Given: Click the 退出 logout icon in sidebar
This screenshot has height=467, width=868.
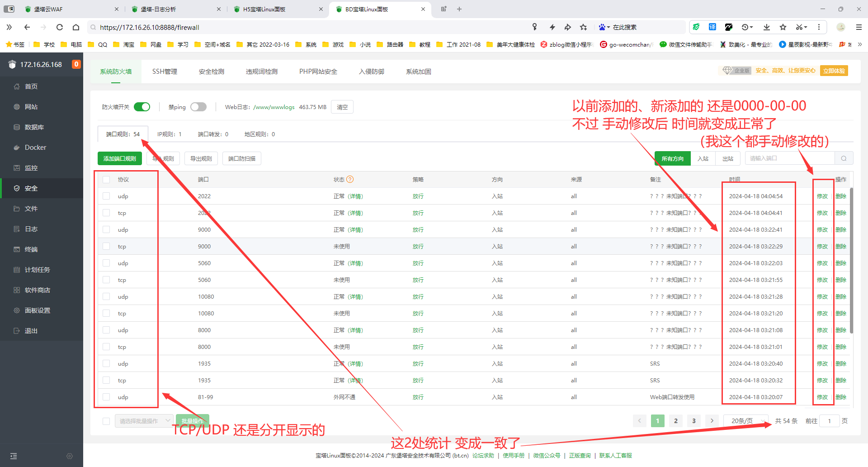Looking at the screenshot, I should (x=17, y=331).
